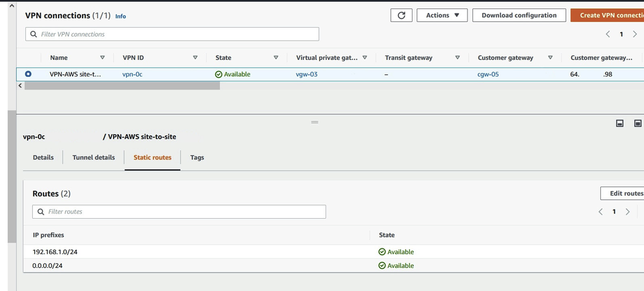Click the refresh VPN connections icon
644x291 pixels.
(x=401, y=15)
